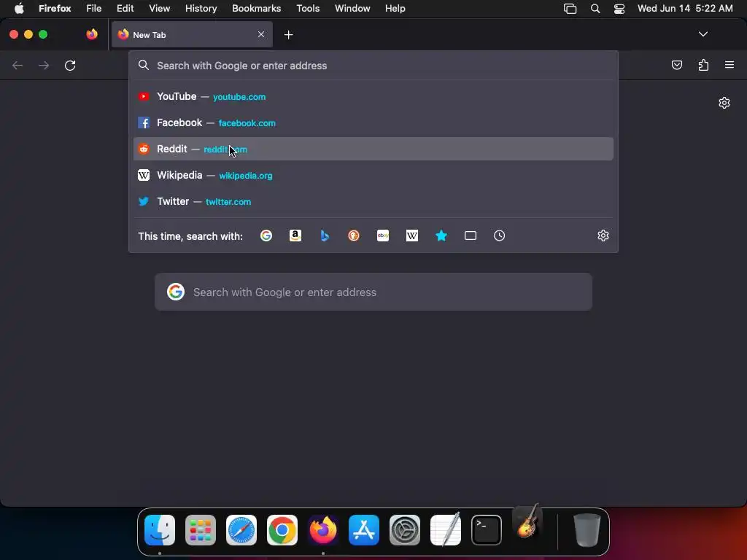Viewport: 747px width, 560px height.
Task: Search history using the clock icon
Action: 499,236
